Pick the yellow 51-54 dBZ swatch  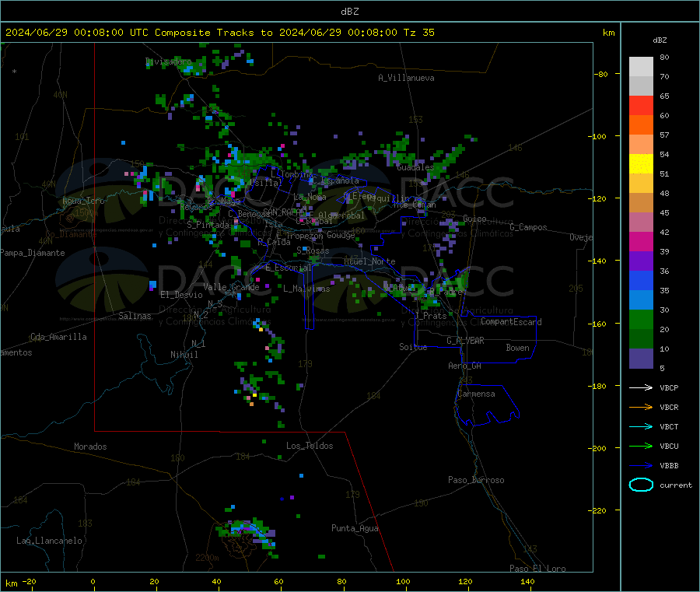coord(641,164)
